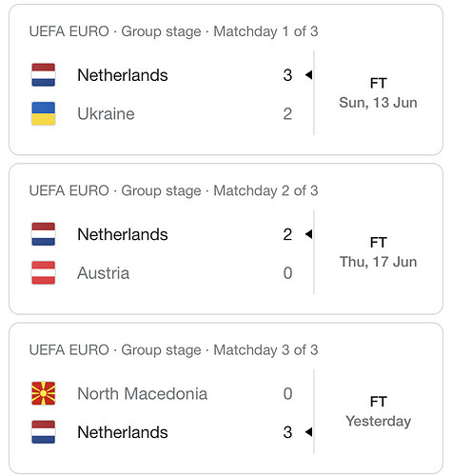This screenshot has height=476, width=452.
Task: Click winner arrow beside Netherlands score vs Ukraine
Action: [308, 75]
